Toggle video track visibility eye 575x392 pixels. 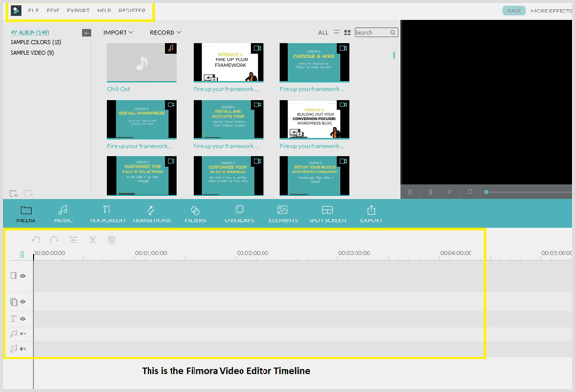(x=23, y=276)
